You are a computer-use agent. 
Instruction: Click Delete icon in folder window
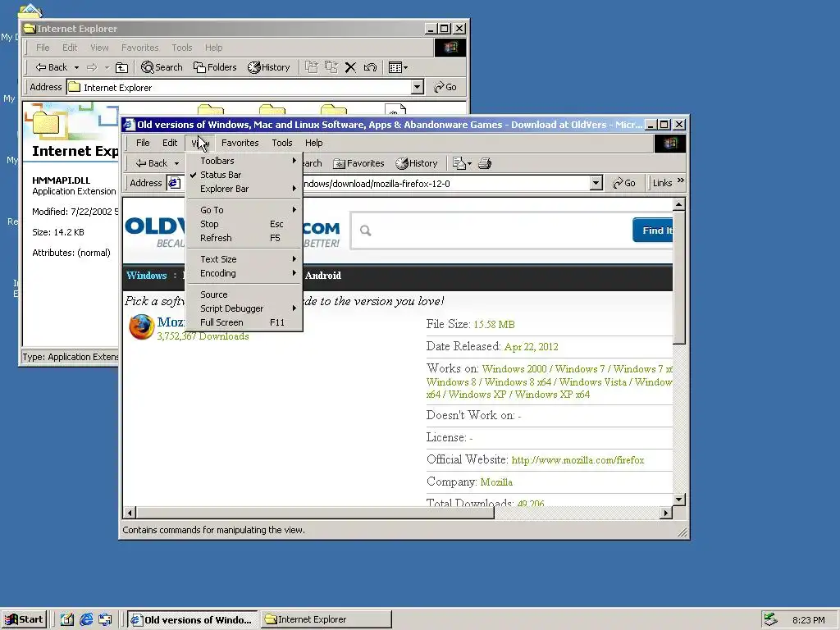coord(350,67)
